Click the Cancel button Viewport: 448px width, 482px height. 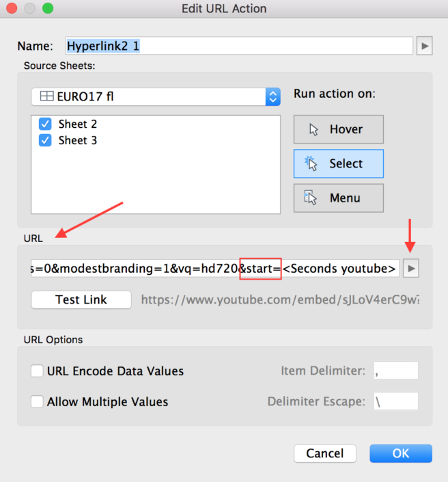click(325, 453)
